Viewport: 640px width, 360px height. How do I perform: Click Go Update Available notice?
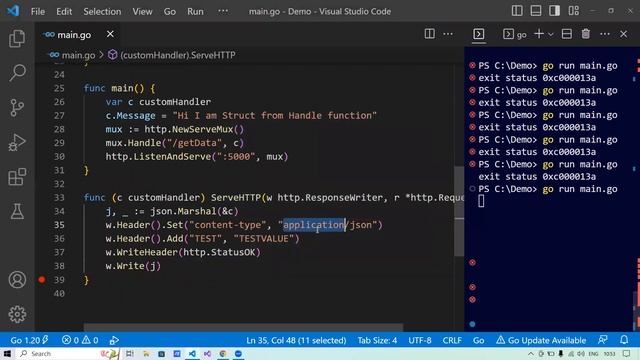pos(541,340)
